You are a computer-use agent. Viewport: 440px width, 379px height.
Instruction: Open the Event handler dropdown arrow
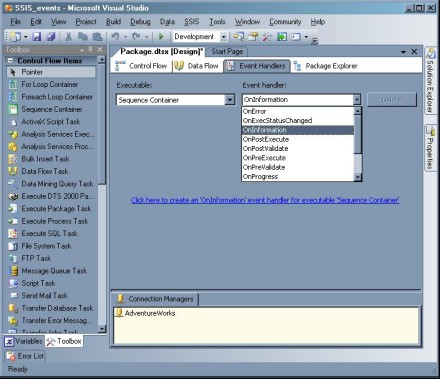point(357,99)
